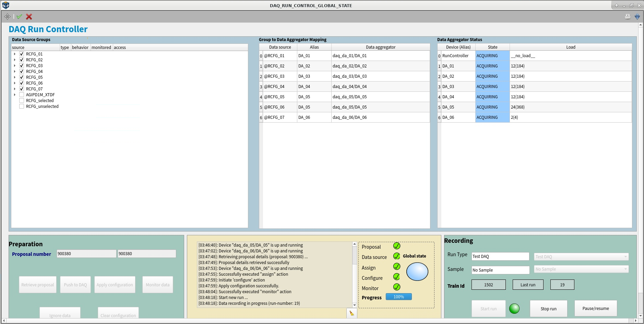Viewport: 644px width, 324px height.
Task: Clear the log with the broom icon
Action: tap(351, 313)
